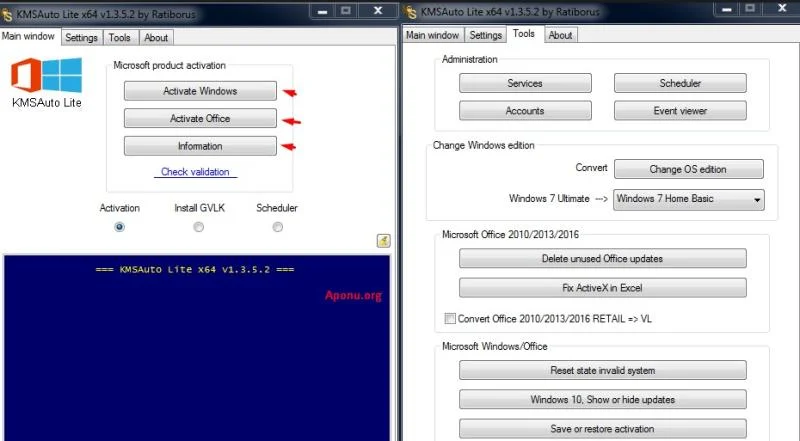The width and height of the screenshot is (800, 441).
Task: Click left window title bar app icon
Action: click(x=7, y=14)
